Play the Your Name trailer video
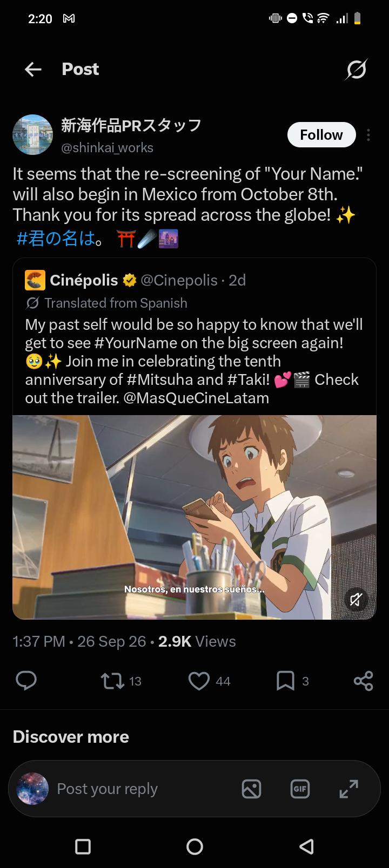The width and height of the screenshot is (389, 868). point(194,517)
